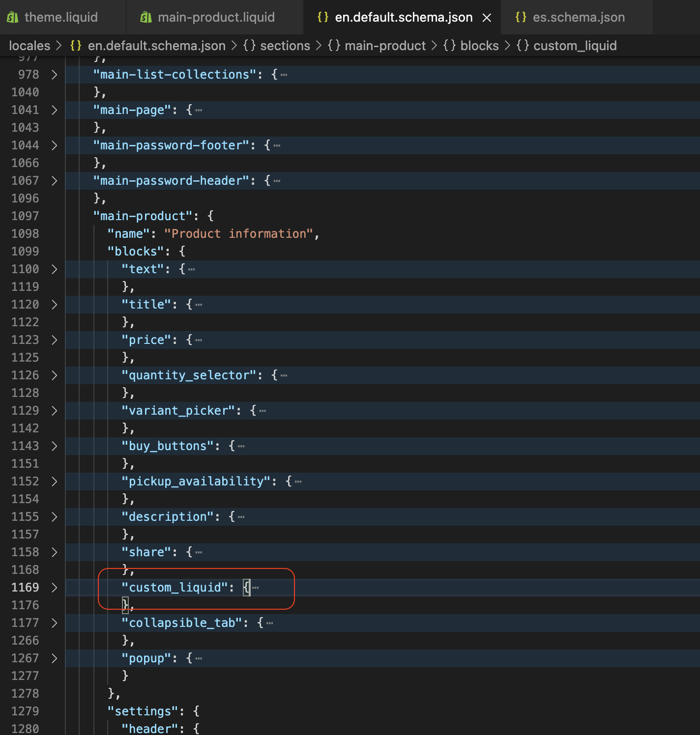The height and width of the screenshot is (735, 700).
Task: Expand the folded price block
Action: coord(55,340)
